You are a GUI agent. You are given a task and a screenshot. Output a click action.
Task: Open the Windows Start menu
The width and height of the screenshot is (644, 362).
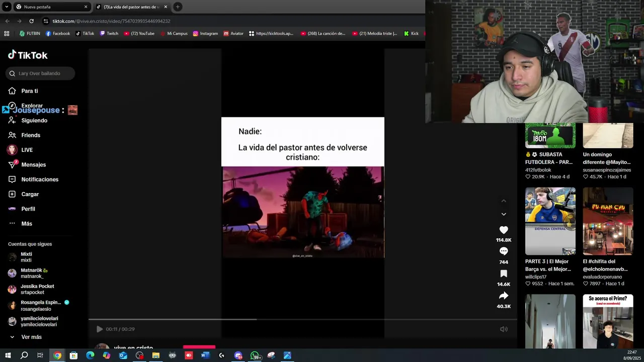(8, 355)
